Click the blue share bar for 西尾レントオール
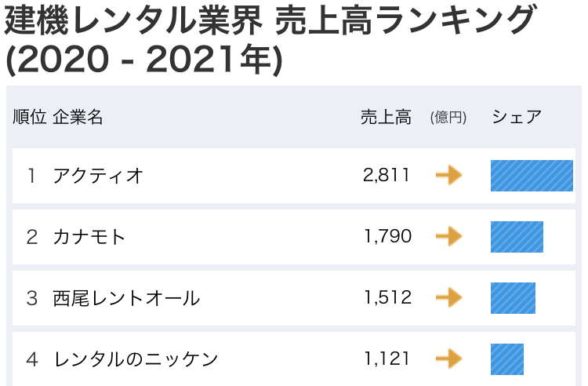588x386 pixels. (513, 297)
